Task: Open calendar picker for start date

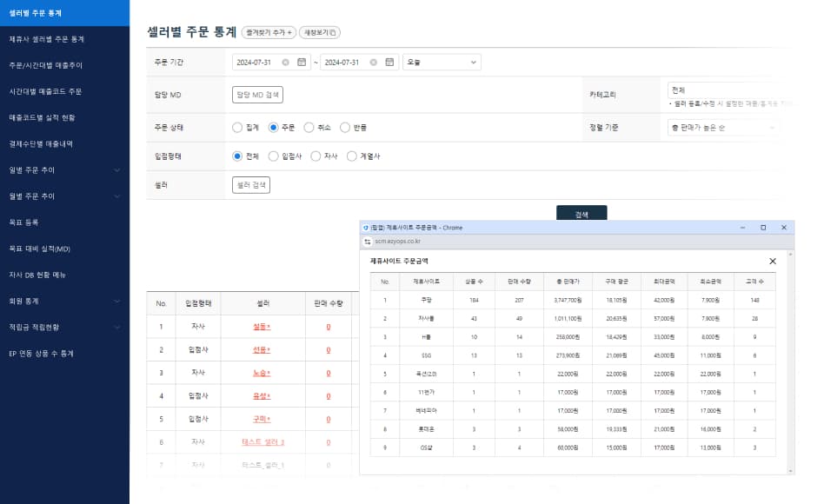Action: pos(302,62)
